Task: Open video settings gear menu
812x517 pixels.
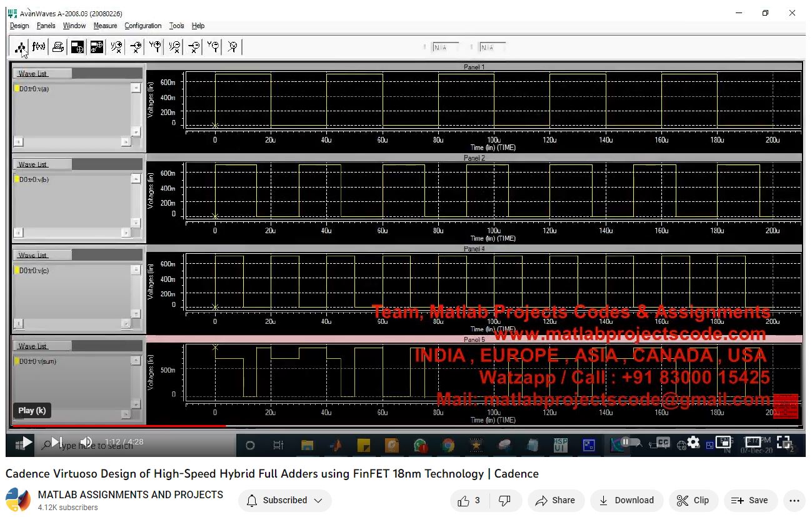Action: click(693, 442)
